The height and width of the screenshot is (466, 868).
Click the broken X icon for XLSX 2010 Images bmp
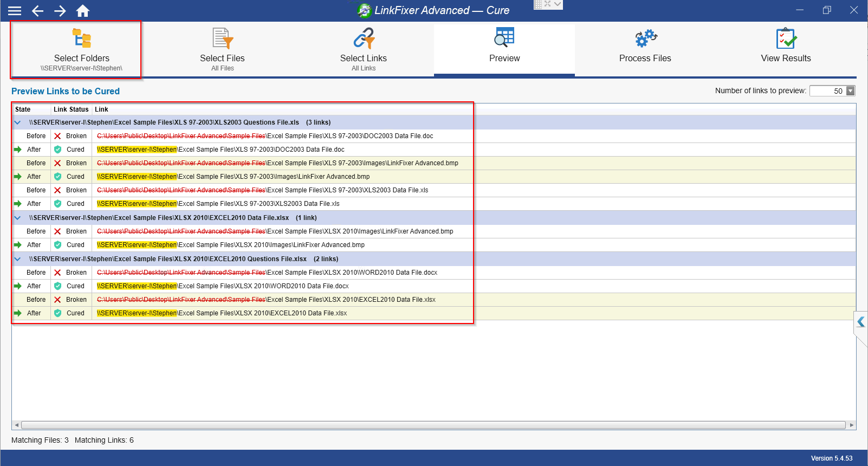coord(57,231)
